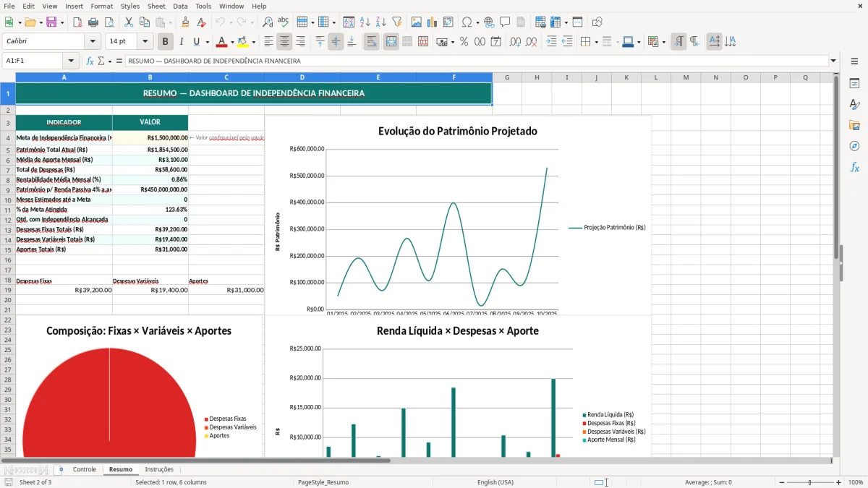Insert a hyperlink

click(x=489, y=22)
